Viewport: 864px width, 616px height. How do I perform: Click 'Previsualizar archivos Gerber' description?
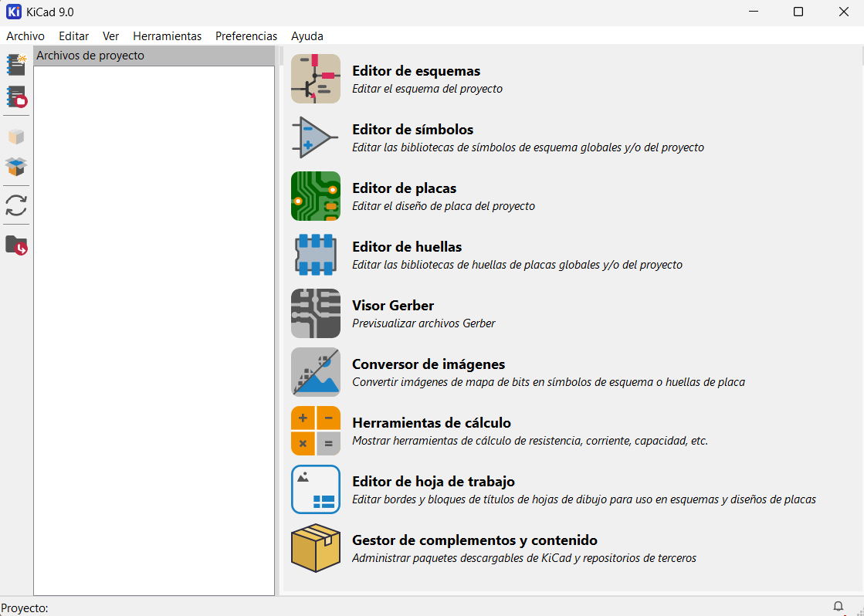424,323
